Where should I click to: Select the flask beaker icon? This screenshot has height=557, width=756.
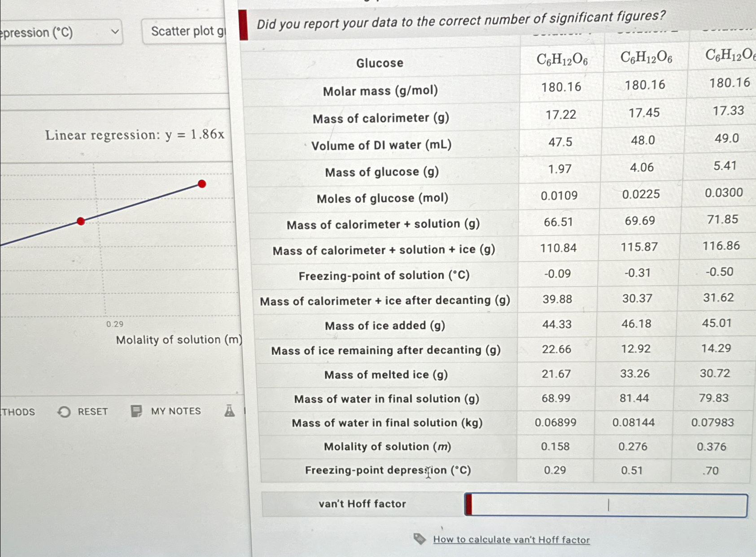coord(230,411)
